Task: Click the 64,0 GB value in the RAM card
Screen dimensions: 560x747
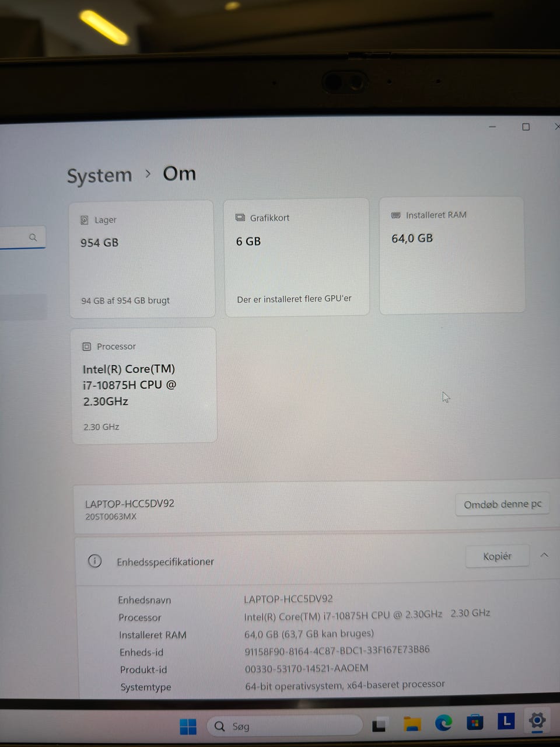Action: tap(412, 238)
